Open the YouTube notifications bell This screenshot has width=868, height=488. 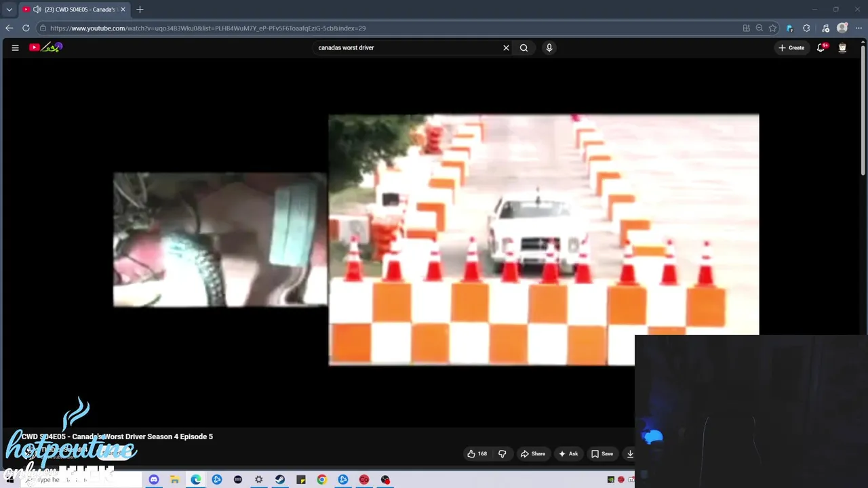821,47
